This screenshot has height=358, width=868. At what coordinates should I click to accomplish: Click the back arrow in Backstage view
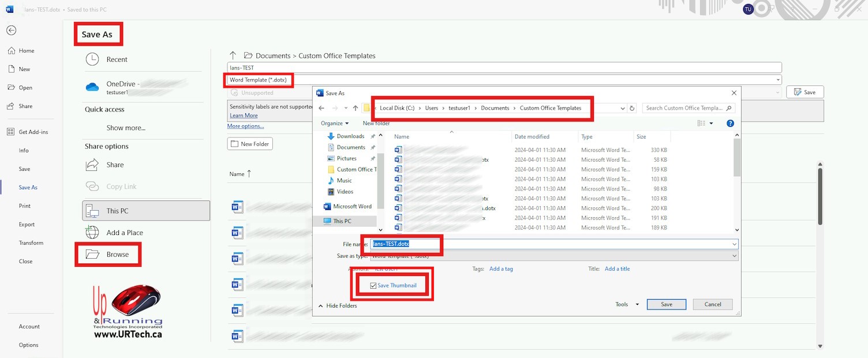pyautogui.click(x=11, y=31)
